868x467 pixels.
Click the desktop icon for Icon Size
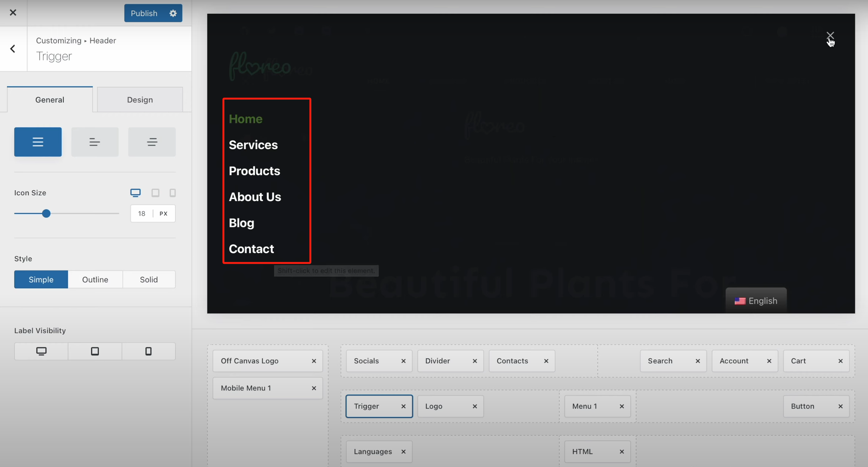pyautogui.click(x=135, y=193)
